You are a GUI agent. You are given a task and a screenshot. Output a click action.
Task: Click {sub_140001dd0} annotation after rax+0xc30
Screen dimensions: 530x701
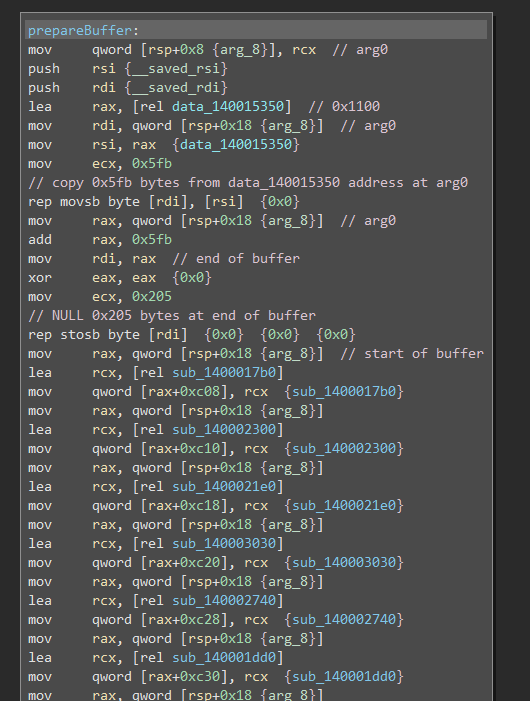344,676
